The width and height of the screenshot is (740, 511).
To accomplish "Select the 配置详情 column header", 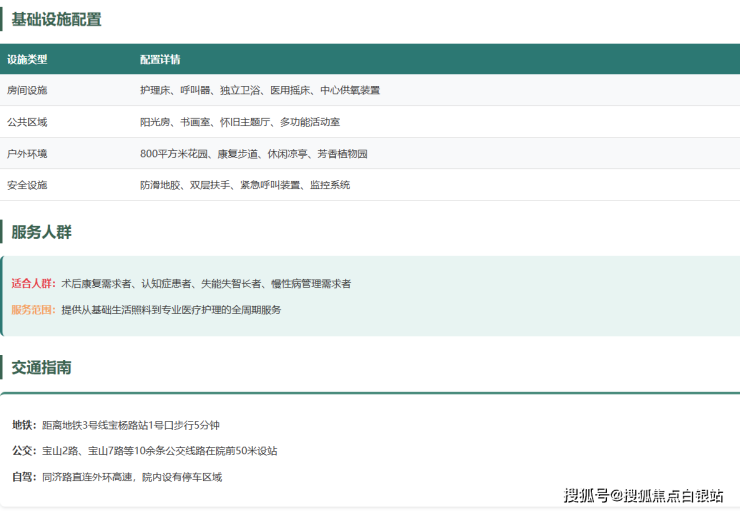I will (160, 60).
